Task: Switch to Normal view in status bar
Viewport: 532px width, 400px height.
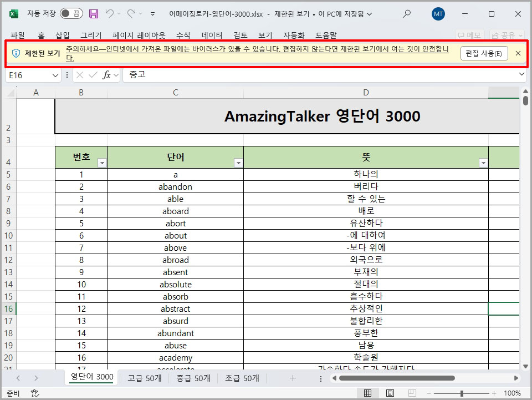Action: pos(367,393)
